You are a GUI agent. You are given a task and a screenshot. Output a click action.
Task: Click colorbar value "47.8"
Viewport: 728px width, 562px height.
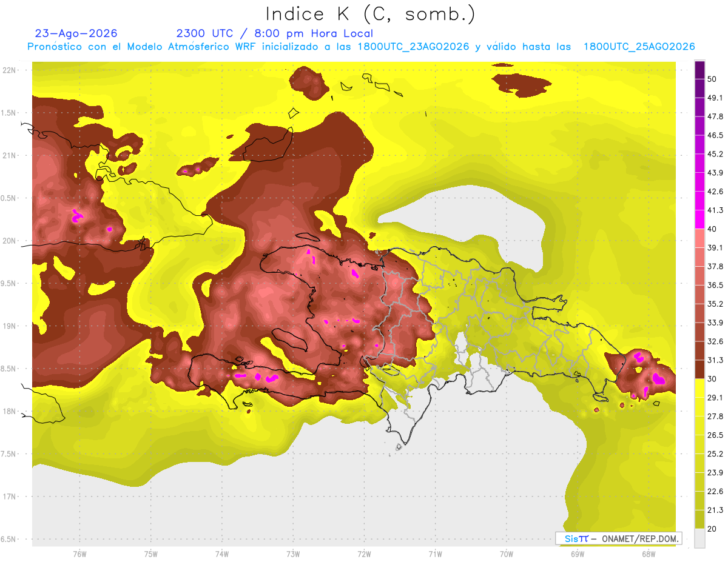(715, 116)
